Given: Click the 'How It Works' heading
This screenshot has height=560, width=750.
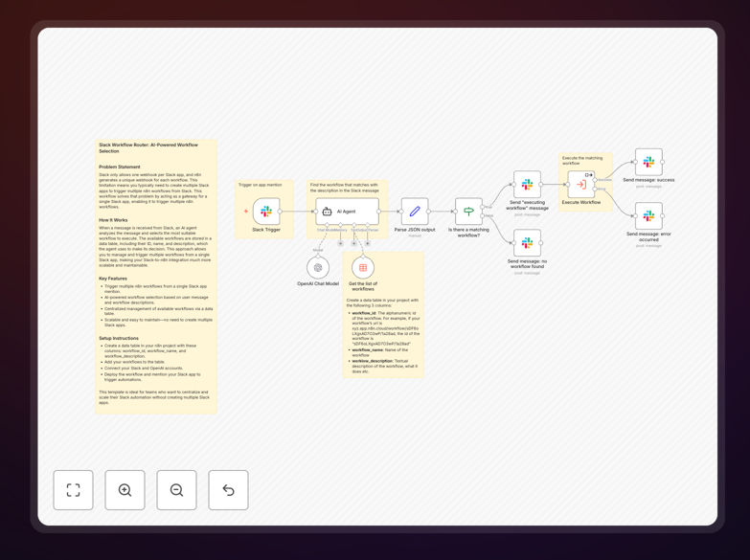Looking at the screenshot, I should tap(113, 220).
